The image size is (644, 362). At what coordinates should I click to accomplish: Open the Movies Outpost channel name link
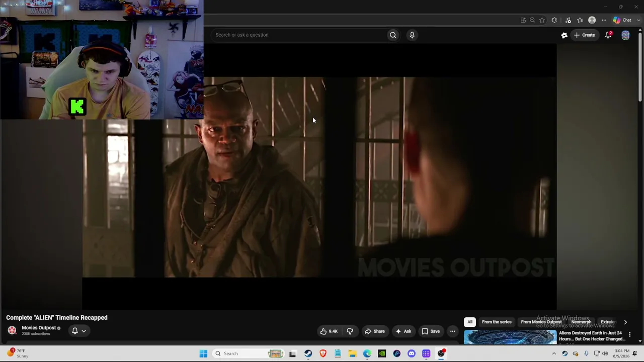tap(39, 328)
